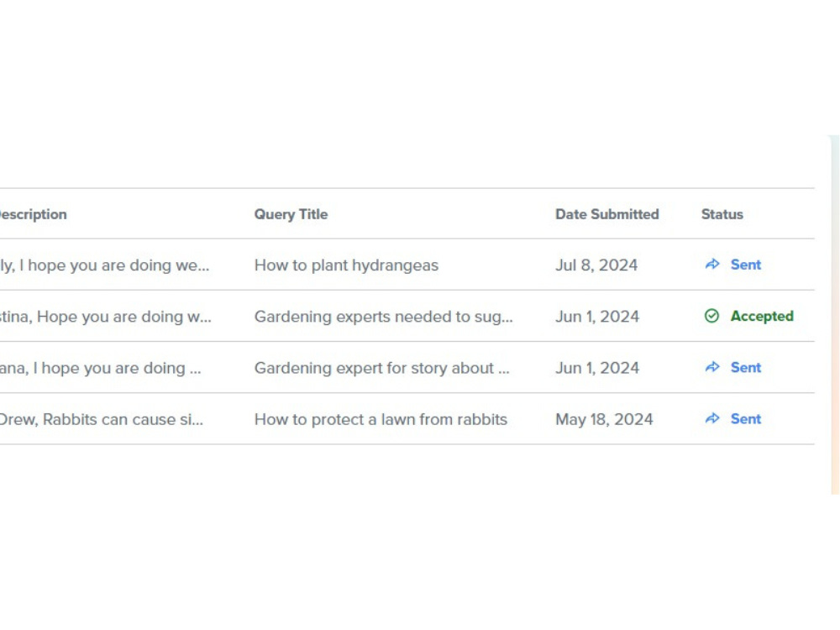Viewport: 840px width, 630px height.
Task: Click the green Accepted checkmark icon
Action: pos(711,316)
